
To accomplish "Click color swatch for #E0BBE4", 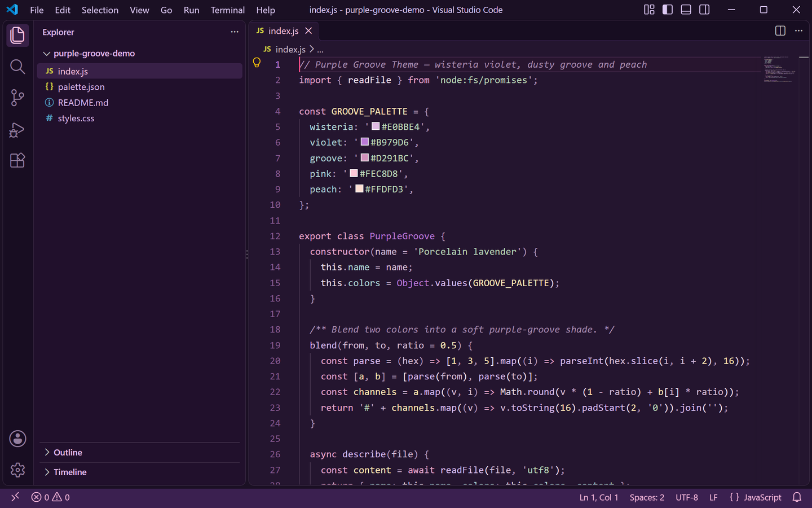I will (376, 126).
